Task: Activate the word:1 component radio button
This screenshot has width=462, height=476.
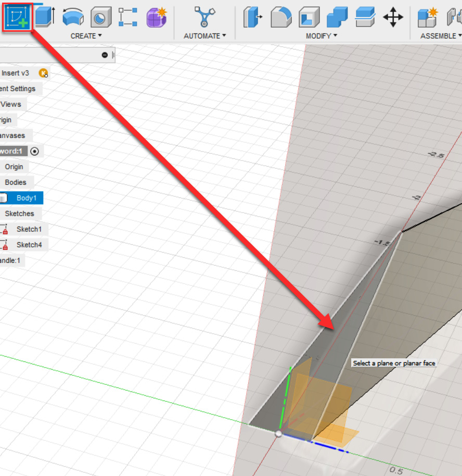Action: [x=34, y=151]
